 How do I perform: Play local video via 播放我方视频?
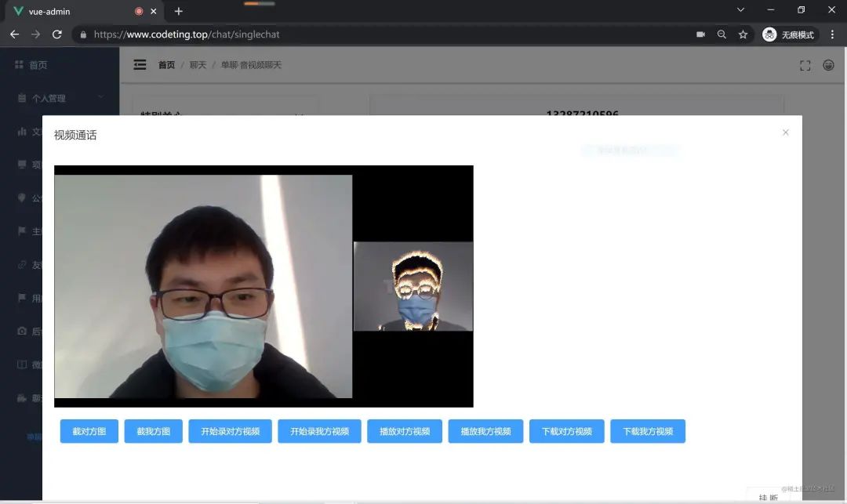click(x=485, y=431)
